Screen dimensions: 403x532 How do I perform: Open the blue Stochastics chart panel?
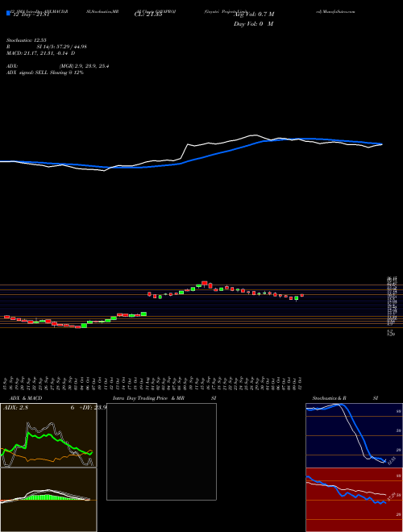point(354,435)
